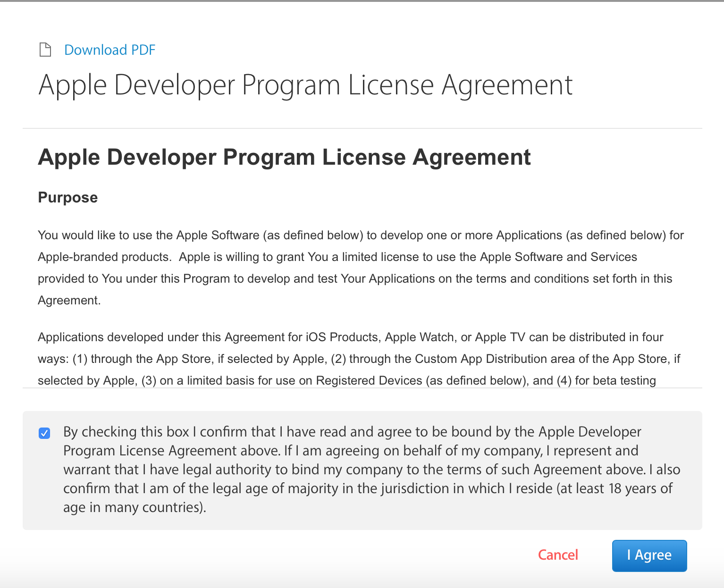Image resolution: width=724 pixels, height=588 pixels.
Task: Click the paragraph starting 'You would like to use'
Action: [x=361, y=268]
